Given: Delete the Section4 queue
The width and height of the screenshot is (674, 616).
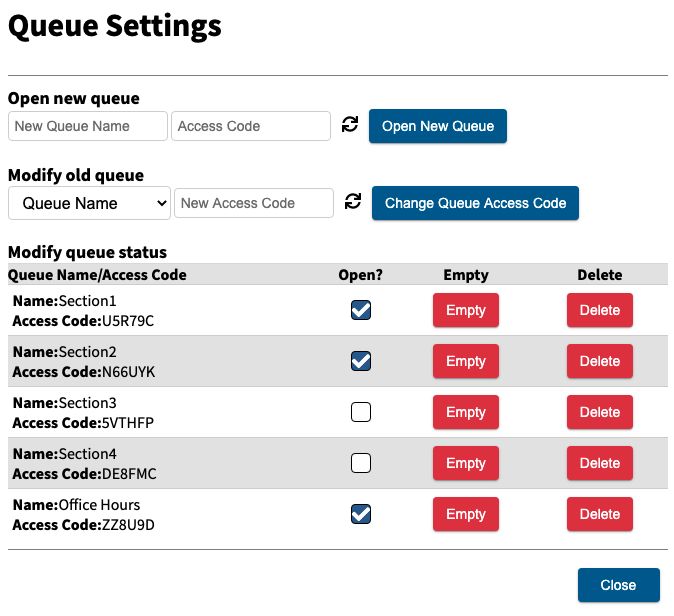Looking at the screenshot, I should pos(600,463).
